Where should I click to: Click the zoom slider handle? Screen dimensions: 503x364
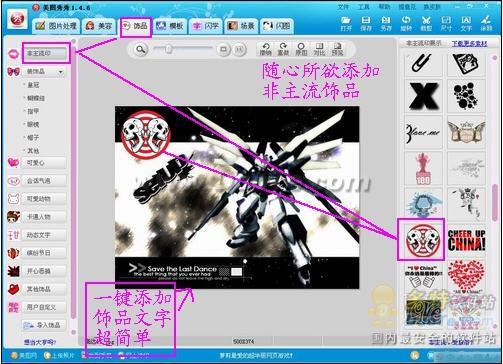(169, 49)
